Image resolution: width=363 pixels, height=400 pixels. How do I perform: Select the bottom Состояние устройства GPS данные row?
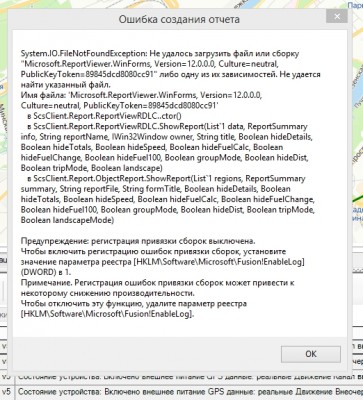coord(189,392)
